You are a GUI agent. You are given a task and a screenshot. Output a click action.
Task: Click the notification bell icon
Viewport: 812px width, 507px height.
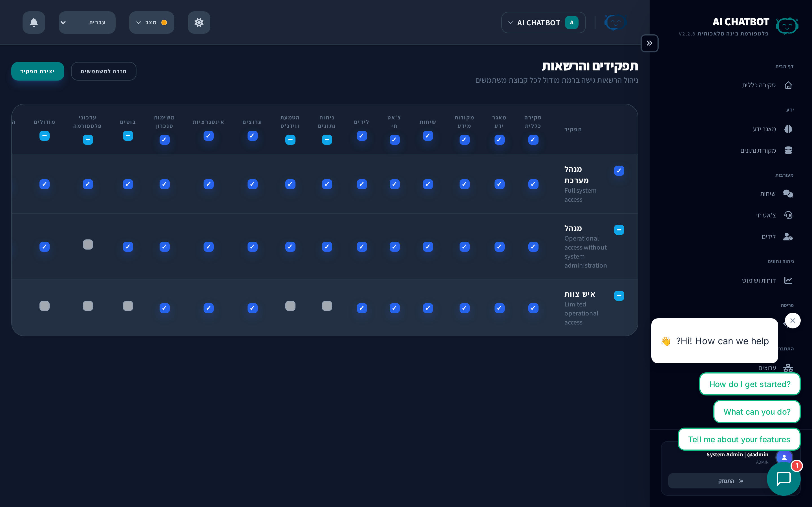(x=34, y=23)
